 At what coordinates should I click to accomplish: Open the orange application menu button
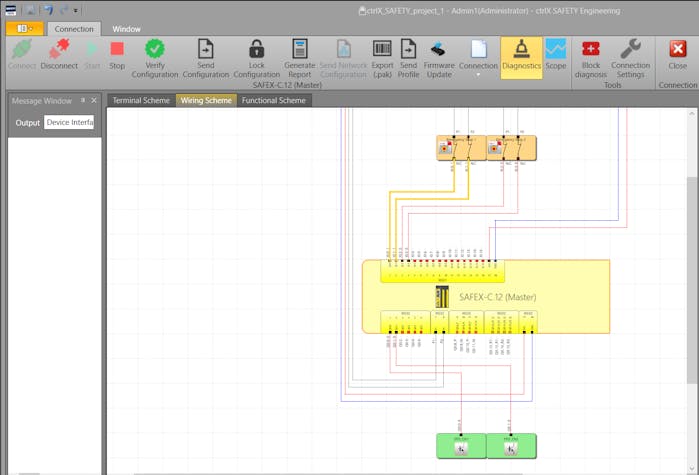[25, 29]
